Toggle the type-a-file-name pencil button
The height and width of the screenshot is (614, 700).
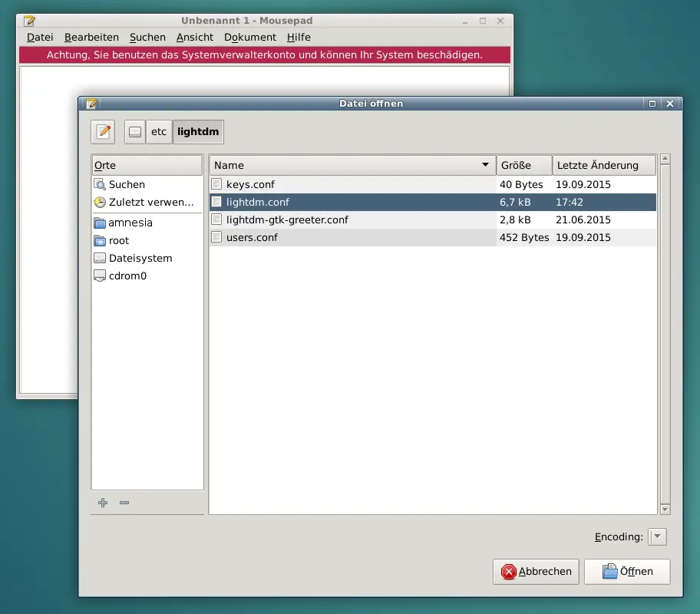103,131
